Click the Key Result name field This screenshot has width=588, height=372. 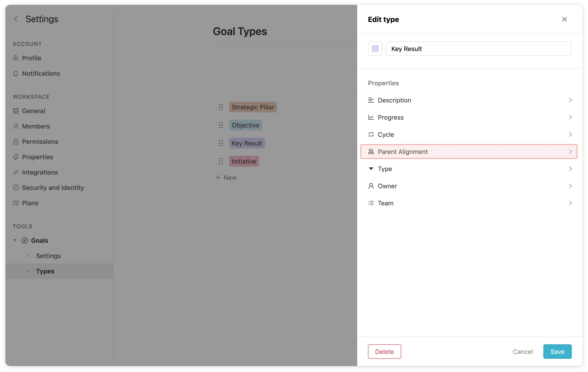point(479,49)
